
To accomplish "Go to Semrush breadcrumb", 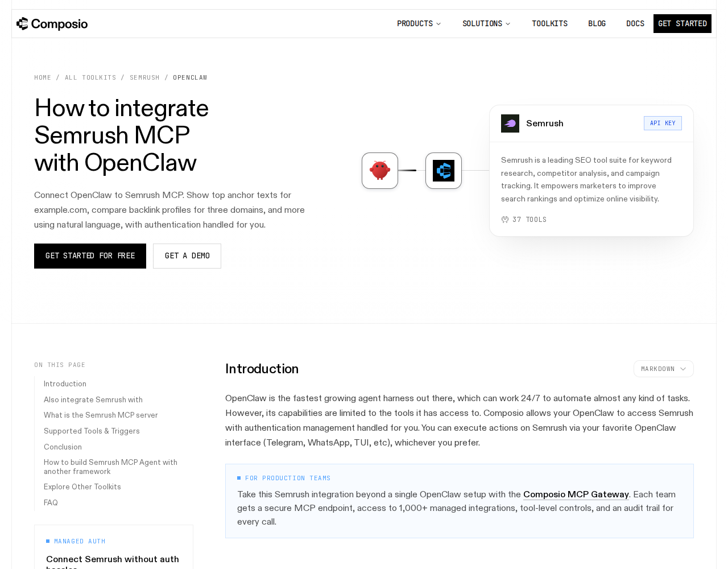I will (144, 77).
